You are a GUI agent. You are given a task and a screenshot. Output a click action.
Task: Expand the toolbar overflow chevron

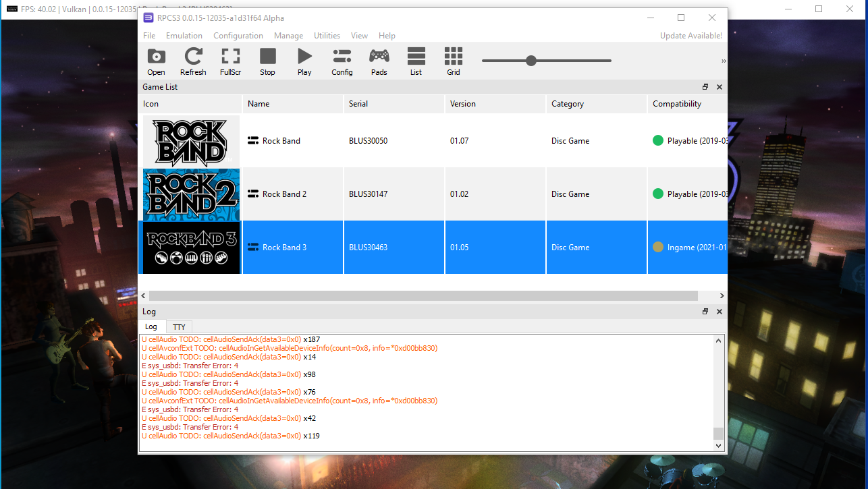(724, 61)
